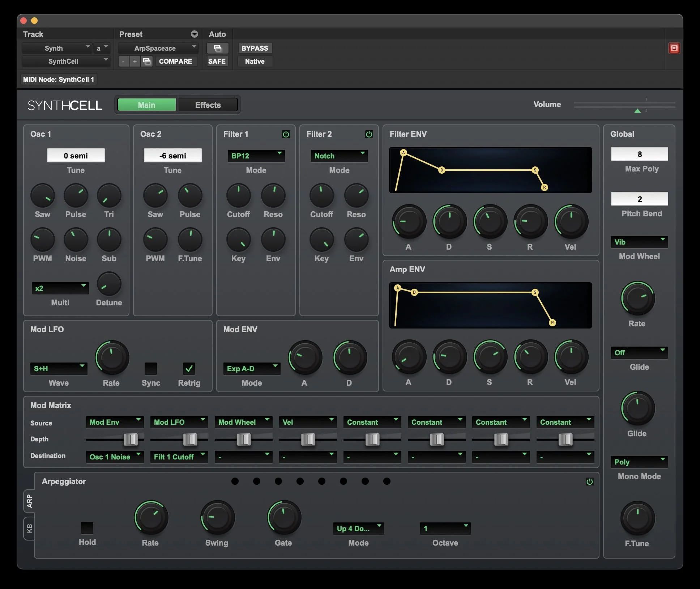
Task: Toggle the first arpeggiator step dot
Action: [x=235, y=481]
